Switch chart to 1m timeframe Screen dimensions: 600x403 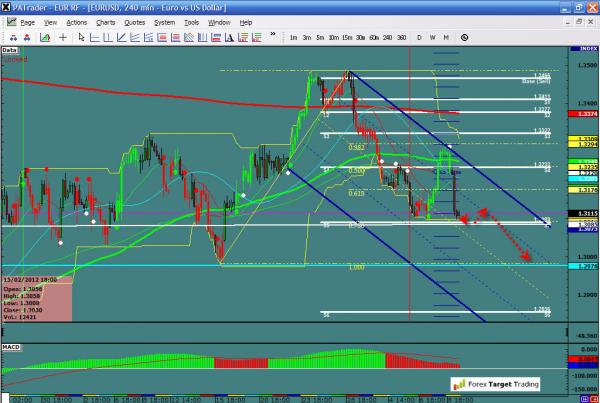293,38
